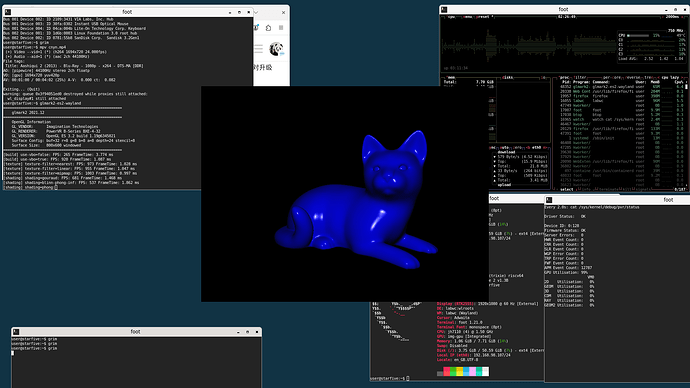690x388 pixels.
Task: Click the terminal icon in btop window title bar
Action: [444, 9]
